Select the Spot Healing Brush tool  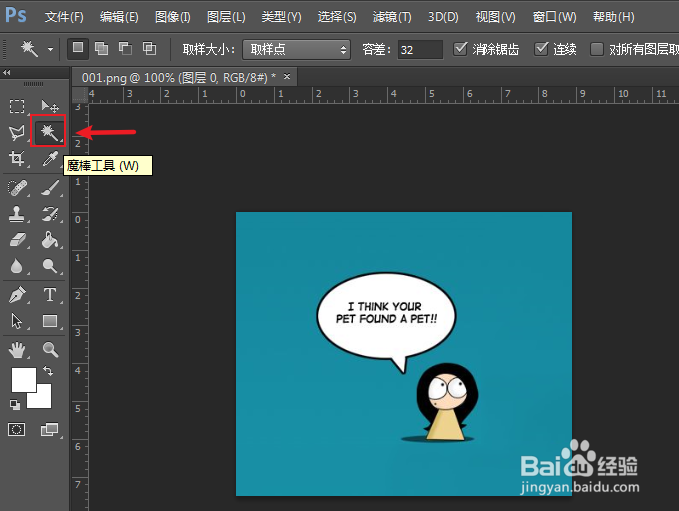(17, 188)
